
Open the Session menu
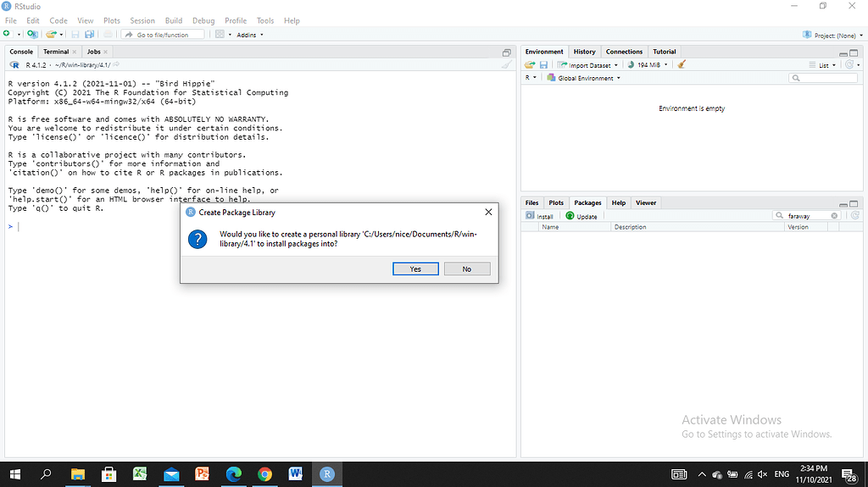coord(142,20)
